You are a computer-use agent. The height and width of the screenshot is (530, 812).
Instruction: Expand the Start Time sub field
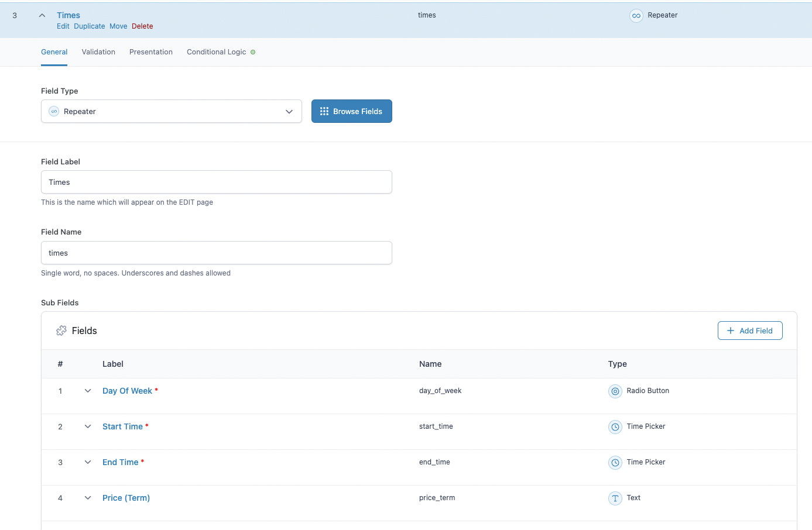click(x=88, y=426)
